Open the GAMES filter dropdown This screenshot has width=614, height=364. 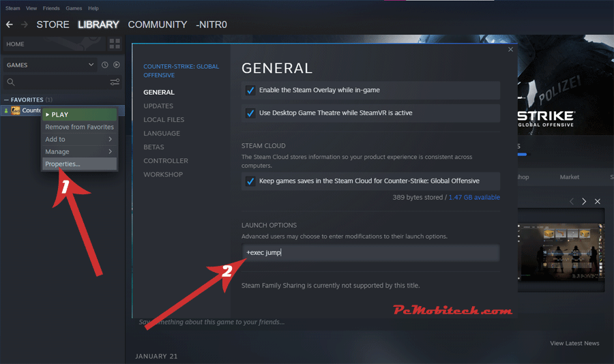click(50, 65)
